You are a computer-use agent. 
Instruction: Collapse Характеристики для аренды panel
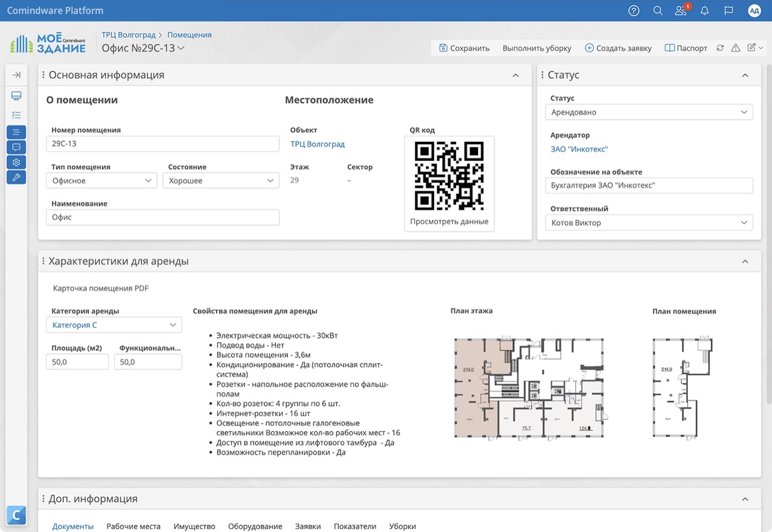point(745,261)
